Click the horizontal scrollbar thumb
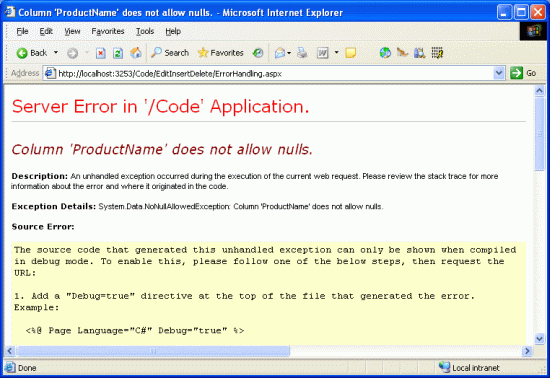 [153, 351]
